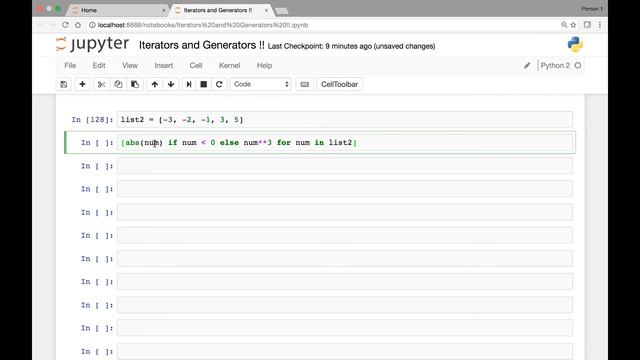Close the Home browser tab

pos(164,10)
